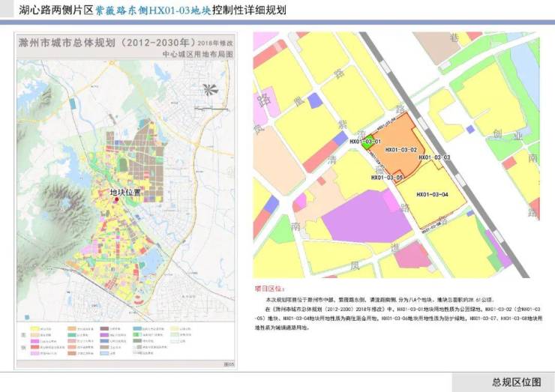Click the compass rose on the overview map
Screen dimensions: 555x392
[x=211, y=90]
